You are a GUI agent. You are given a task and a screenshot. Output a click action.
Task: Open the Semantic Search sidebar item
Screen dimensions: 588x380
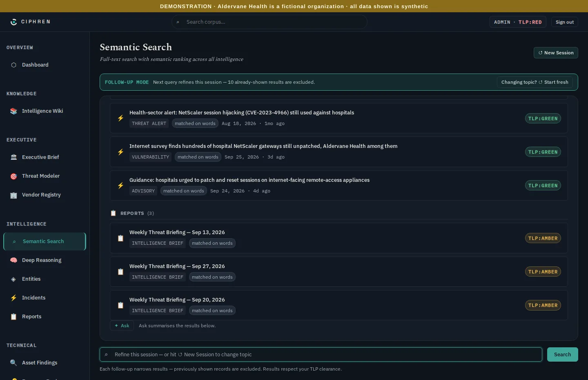coord(45,241)
